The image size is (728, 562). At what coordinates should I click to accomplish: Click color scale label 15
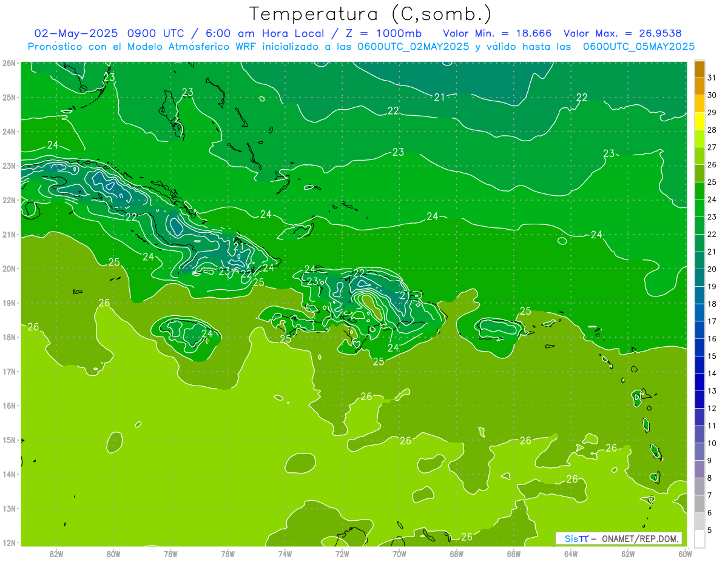pos(712,356)
